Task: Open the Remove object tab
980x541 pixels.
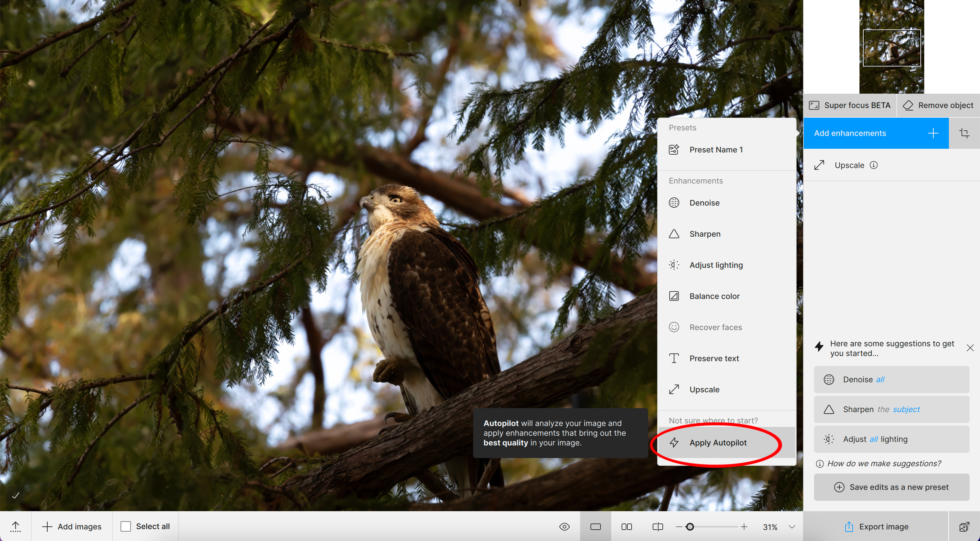Action: [x=938, y=105]
